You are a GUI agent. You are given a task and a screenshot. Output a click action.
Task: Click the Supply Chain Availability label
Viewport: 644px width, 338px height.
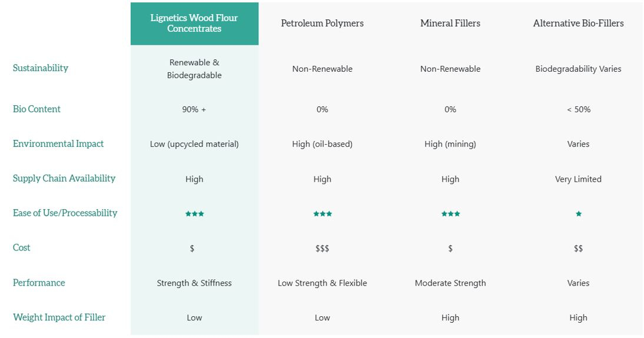coord(64,179)
